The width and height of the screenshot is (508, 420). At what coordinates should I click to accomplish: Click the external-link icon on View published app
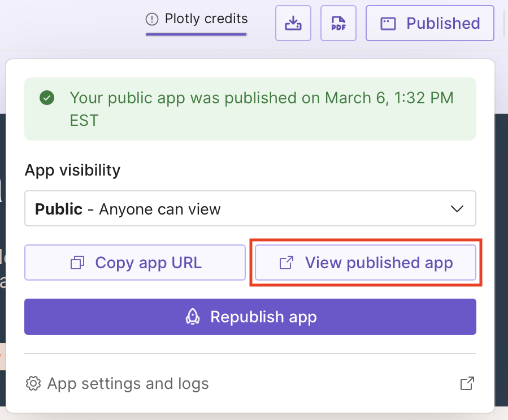(288, 262)
